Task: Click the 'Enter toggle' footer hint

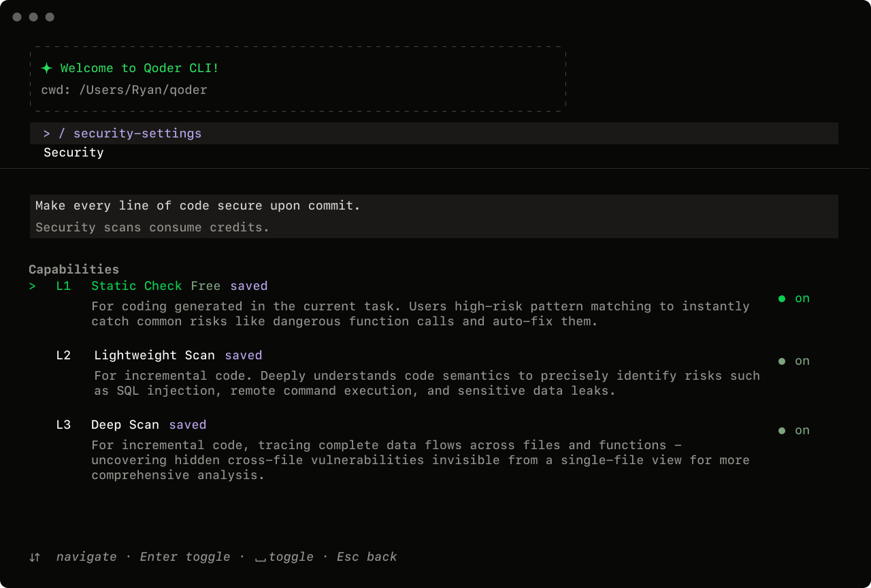Action: pos(185,557)
